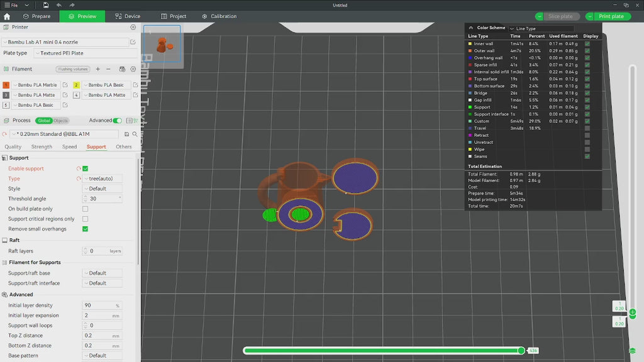The image size is (644, 362).
Task: Switch the Advanced mode toggle
Action: point(118,121)
